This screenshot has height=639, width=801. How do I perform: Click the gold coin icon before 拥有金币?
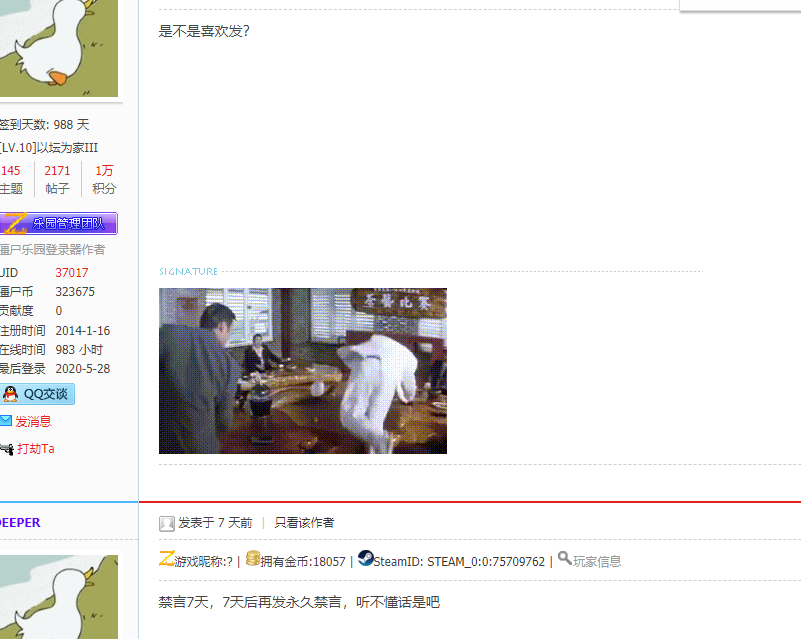point(253,560)
